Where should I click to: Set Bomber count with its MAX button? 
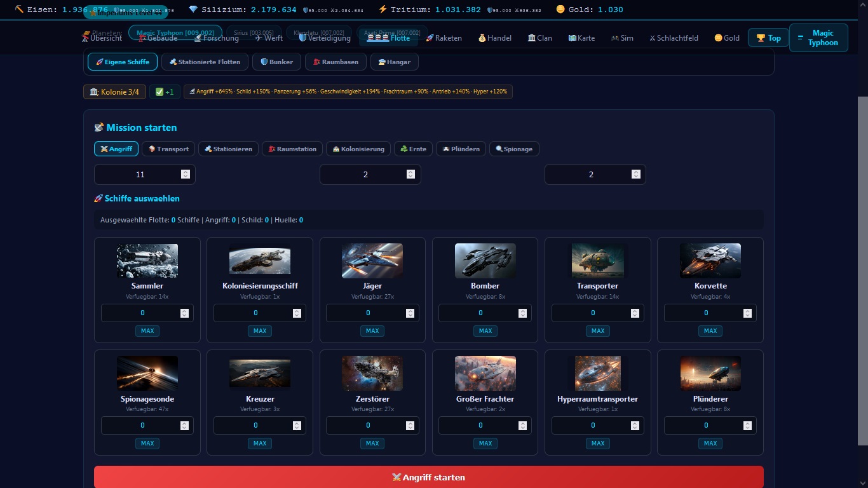pyautogui.click(x=485, y=330)
